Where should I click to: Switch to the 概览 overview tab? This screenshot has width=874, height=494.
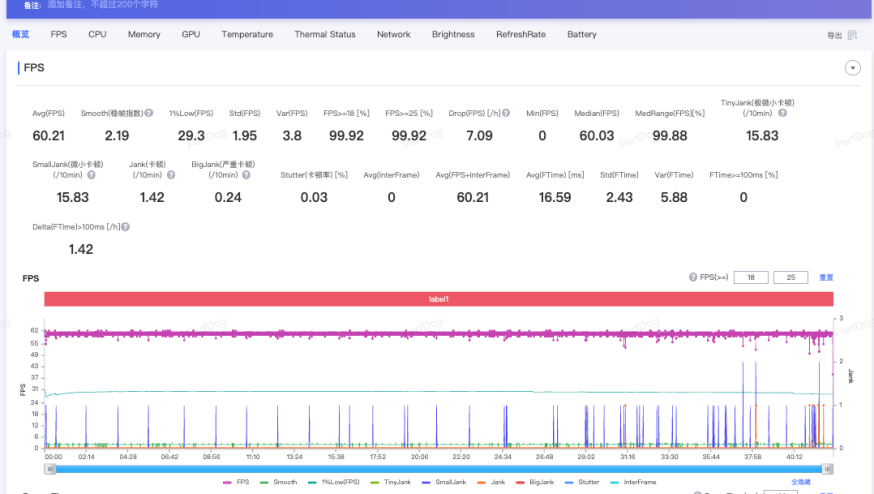(21, 35)
